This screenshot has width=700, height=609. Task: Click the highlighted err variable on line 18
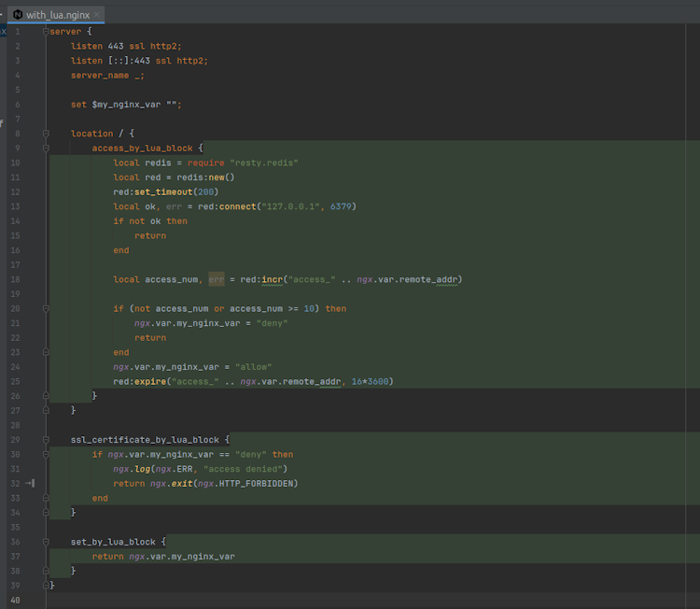click(217, 279)
